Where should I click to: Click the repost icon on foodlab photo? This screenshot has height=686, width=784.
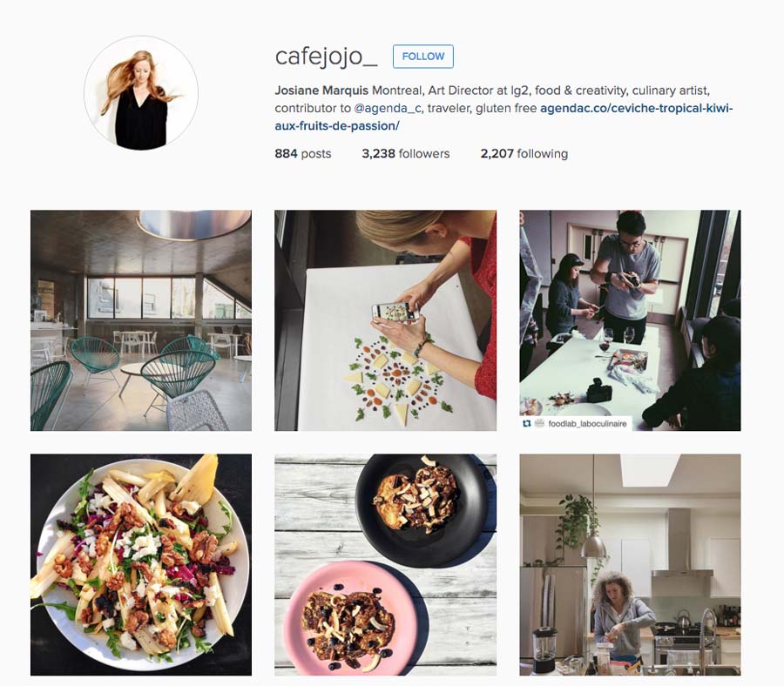click(x=526, y=424)
